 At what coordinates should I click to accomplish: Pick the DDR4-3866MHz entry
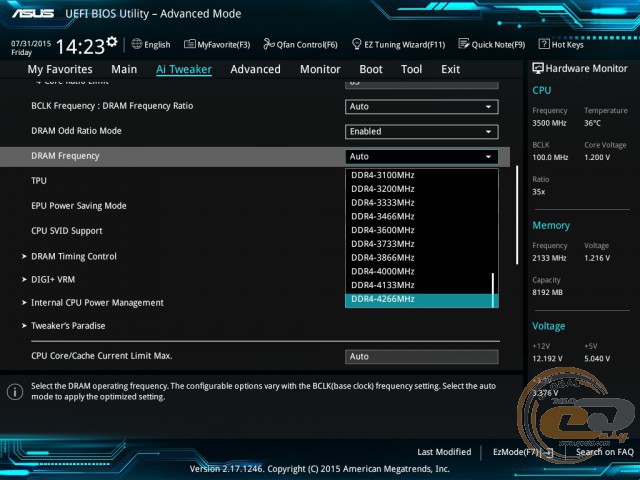422,258
